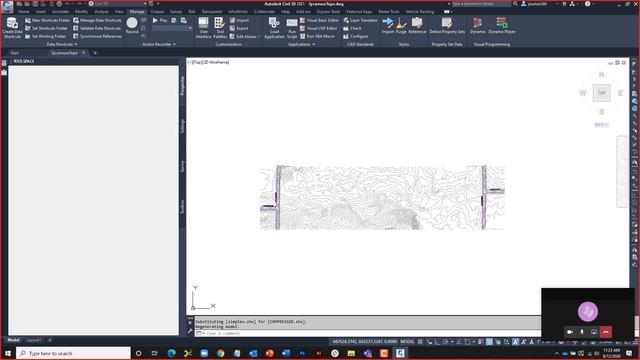The image size is (640, 360).
Task: Open the Analyze ribbon tab
Action: (101, 12)
